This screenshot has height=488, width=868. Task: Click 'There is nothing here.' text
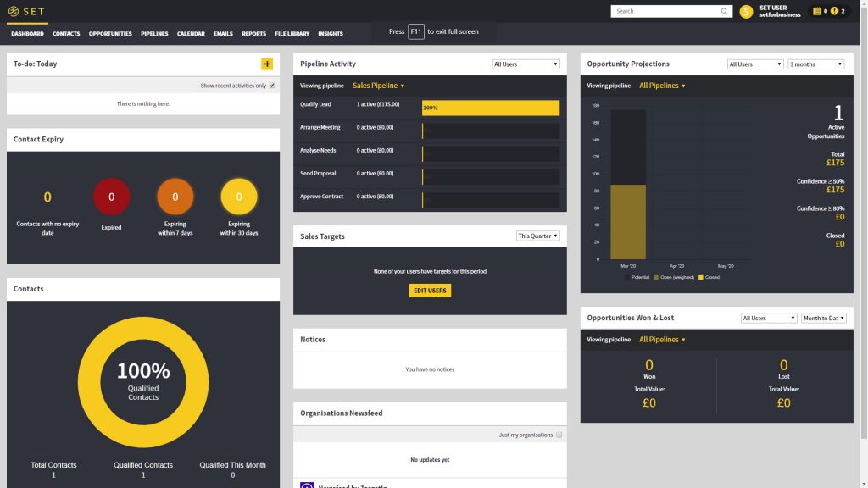pyautogui.click(x=143, y=103)
